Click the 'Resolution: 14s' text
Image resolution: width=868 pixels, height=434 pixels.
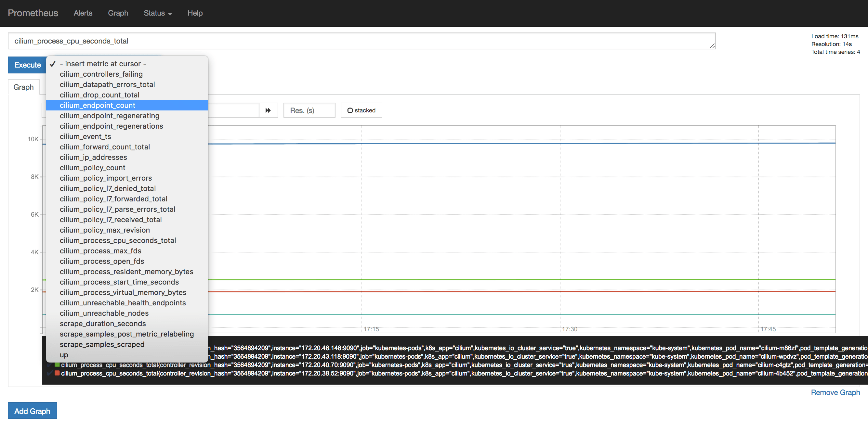831,44
